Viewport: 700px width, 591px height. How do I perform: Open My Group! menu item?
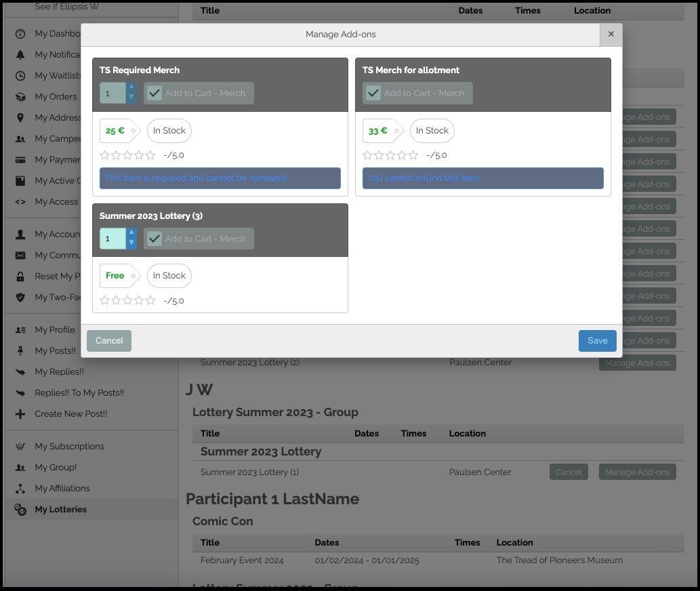tap(56, 468)
